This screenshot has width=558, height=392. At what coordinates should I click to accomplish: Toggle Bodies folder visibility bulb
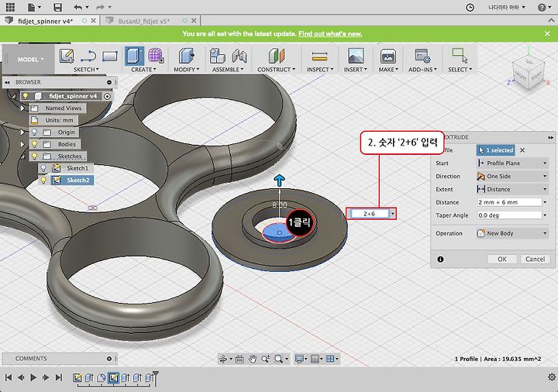(x=35, y=144)
